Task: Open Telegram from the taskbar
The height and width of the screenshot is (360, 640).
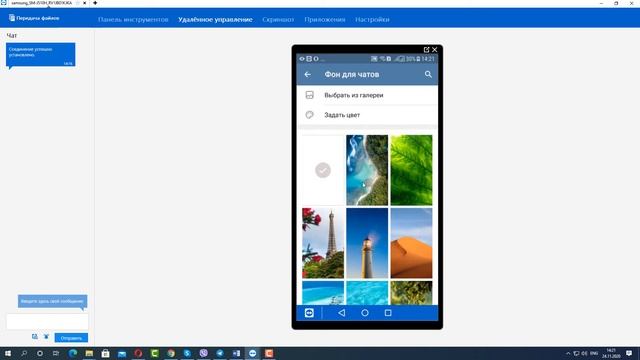Action: [220, 353]
